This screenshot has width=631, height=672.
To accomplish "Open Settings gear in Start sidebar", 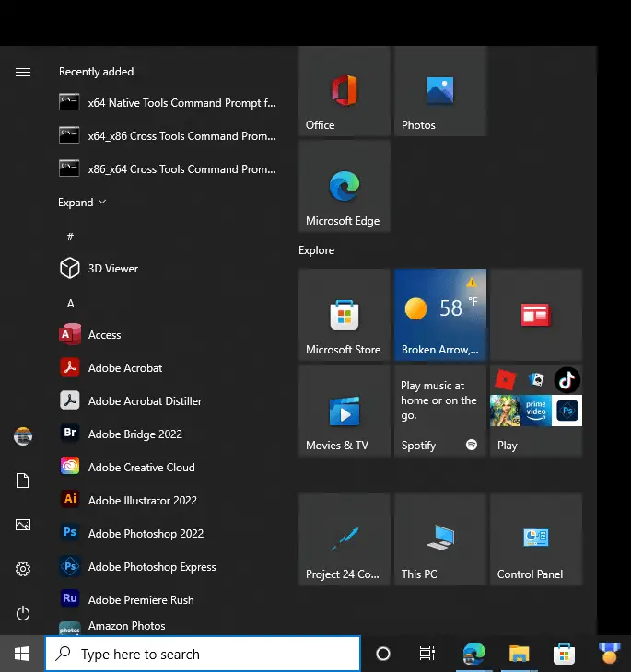I will tap(23, 569).
